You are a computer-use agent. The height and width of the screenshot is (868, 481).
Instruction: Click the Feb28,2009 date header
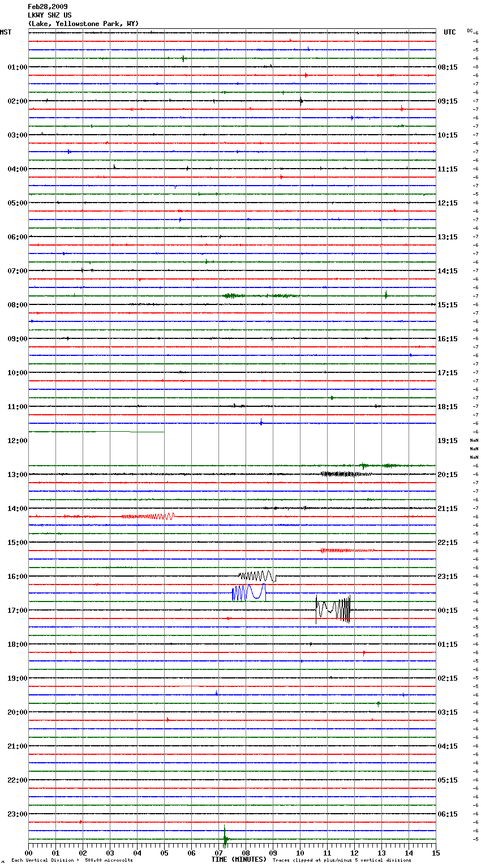[x=48, y=7]
